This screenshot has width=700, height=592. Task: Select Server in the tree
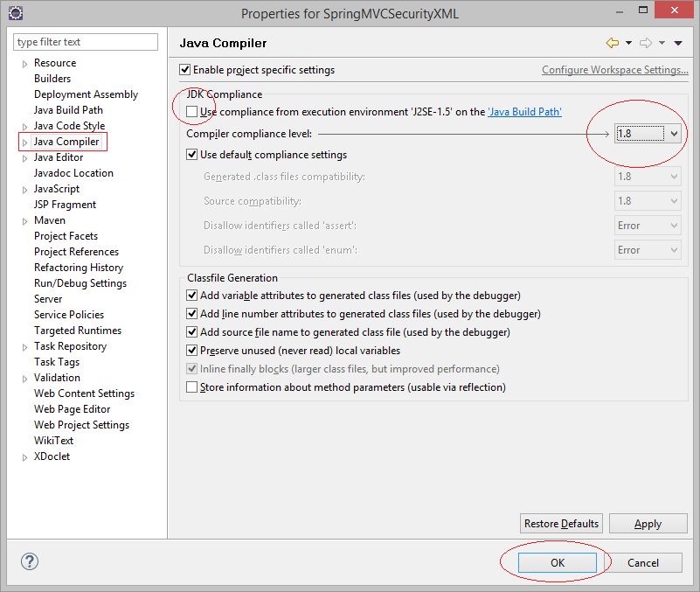(x=48, y=299)
